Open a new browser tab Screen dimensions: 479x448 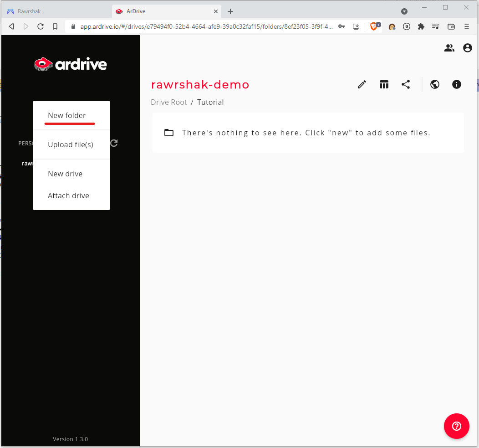coord(230,11)
